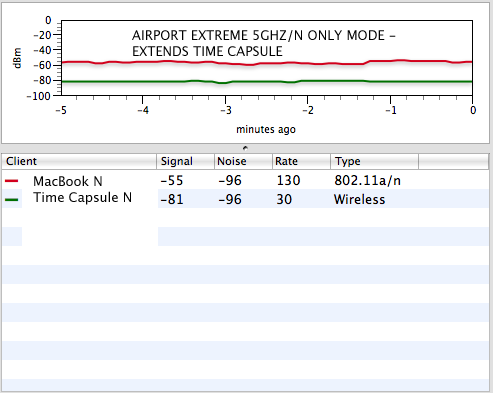
Task: Click the MacBook N rate value 130
Action: coord(288,181)
